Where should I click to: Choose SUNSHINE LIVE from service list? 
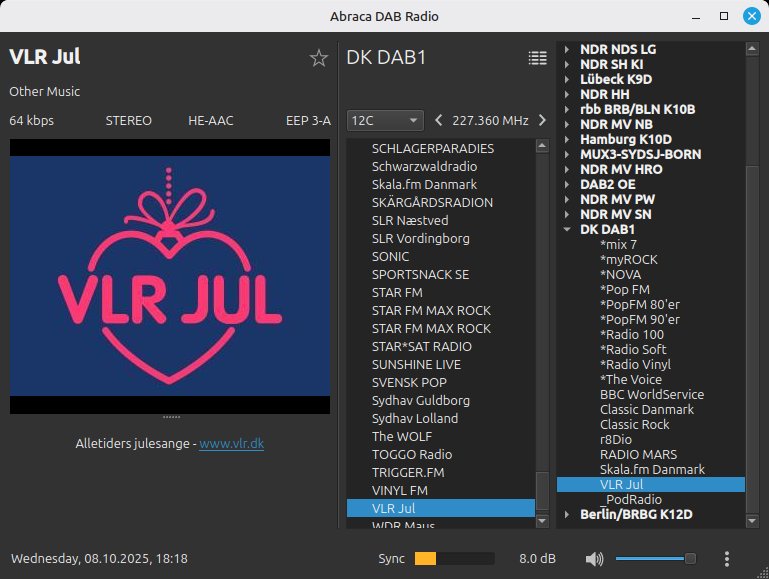tap(416, 365)
